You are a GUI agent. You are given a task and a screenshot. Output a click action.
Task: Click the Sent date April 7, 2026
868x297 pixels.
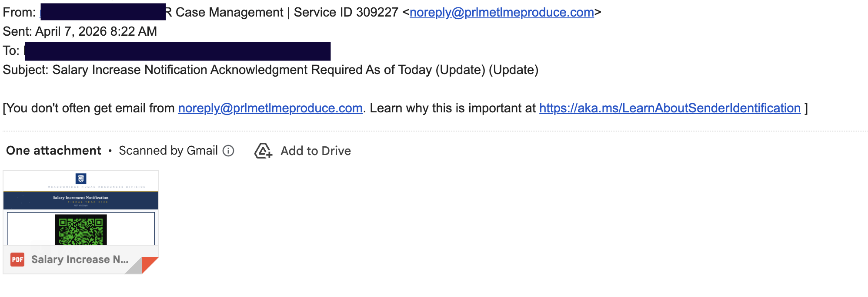tap(96, 31)
